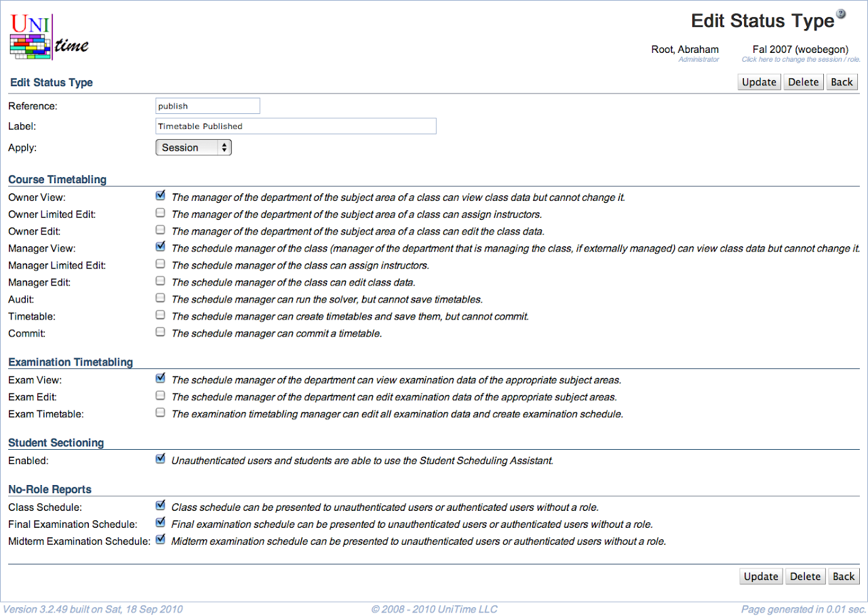Viewport: 868px width, 616px height.
Task: Click the Root, Abraham user name
Action: pos(685,50)
